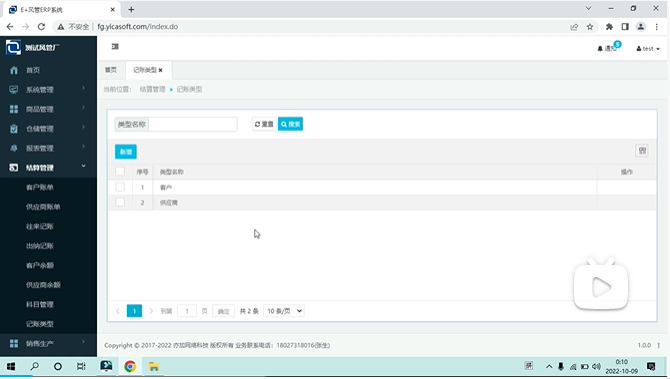The width and height of the screenshot is (670, 379).
Task: Click the share page icon in address bar
Action: click(x=574, y=27)
